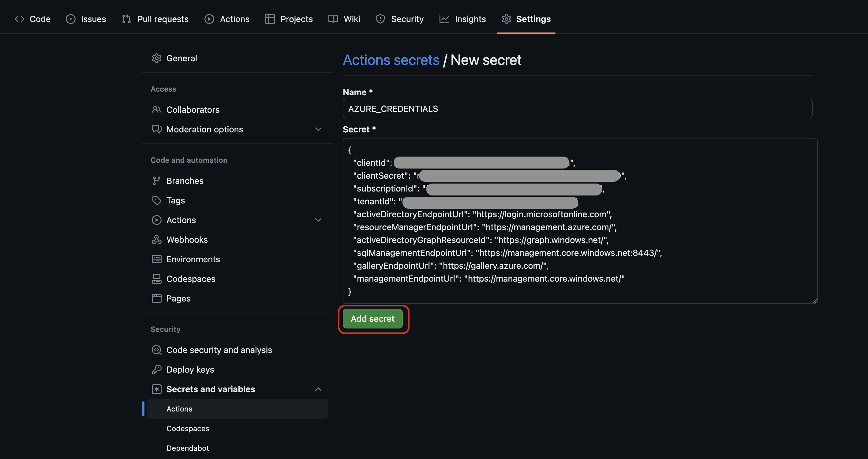Click the General settings gear icon

156,58
